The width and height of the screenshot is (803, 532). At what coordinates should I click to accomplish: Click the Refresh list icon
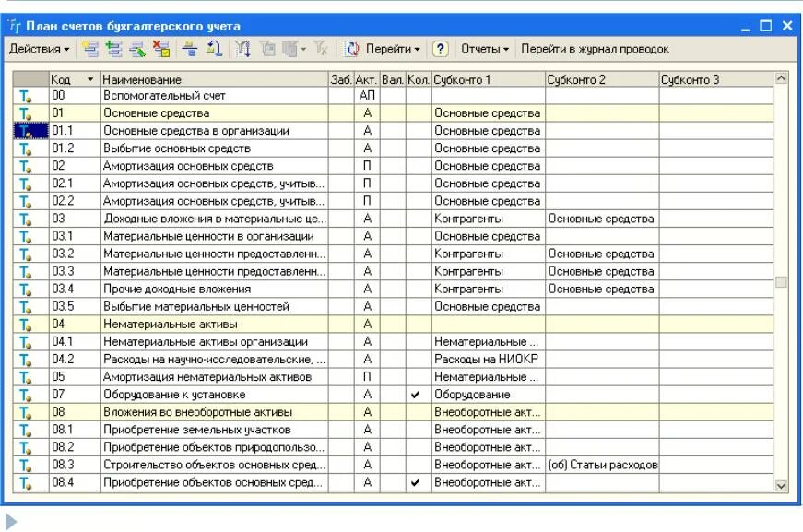[x=352, y=49]
